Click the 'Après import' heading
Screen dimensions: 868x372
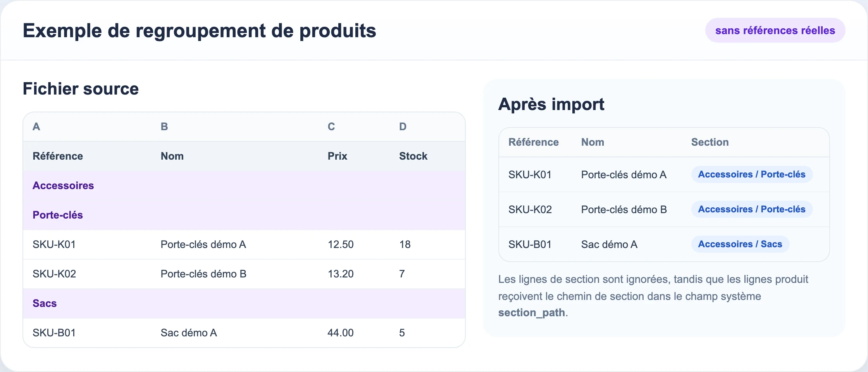(551, 104)
